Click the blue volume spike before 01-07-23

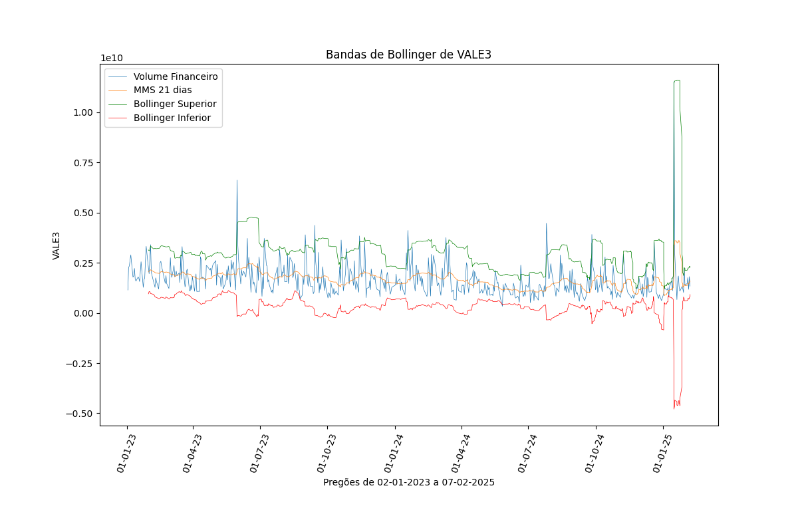pyautogui.click(x=237, y=181)
